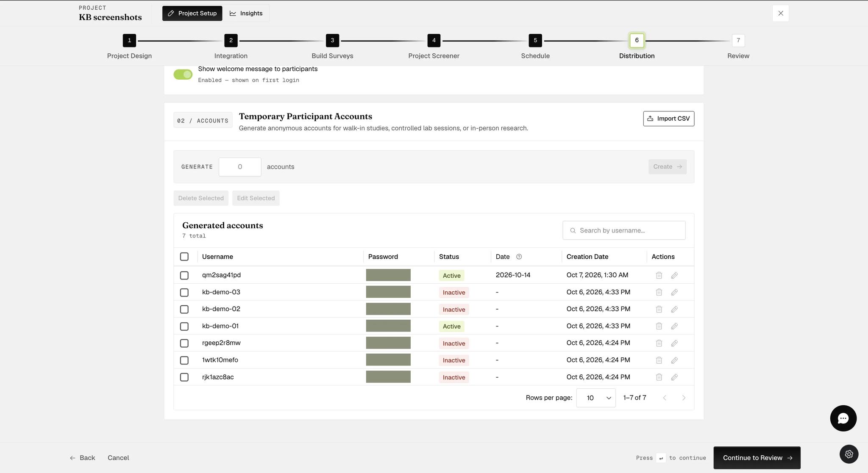Check the select-all accounts checkbox
868x473 pixels.
click(x=184, y=257)
